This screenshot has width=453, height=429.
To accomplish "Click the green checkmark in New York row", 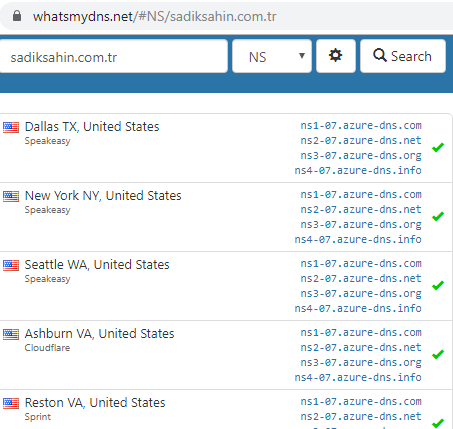I will [x=438, y=216].
